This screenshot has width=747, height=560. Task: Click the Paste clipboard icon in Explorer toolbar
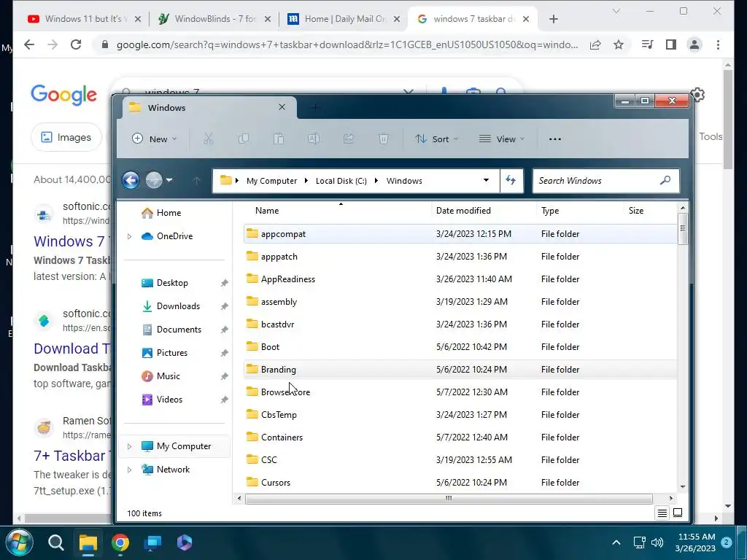coord(279,139)
